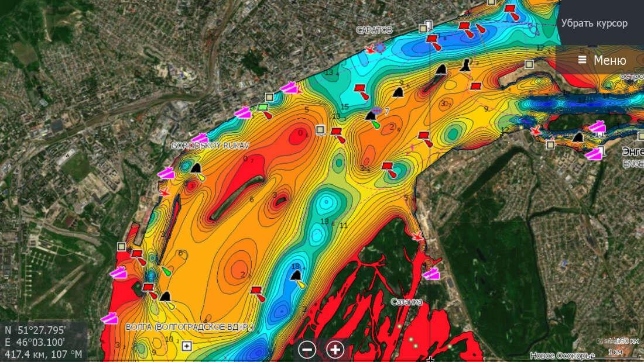Click the GORODSKOY RUKAV channel label
The height and width of the screenshot is (362, 644).
(x=210, y=145)
